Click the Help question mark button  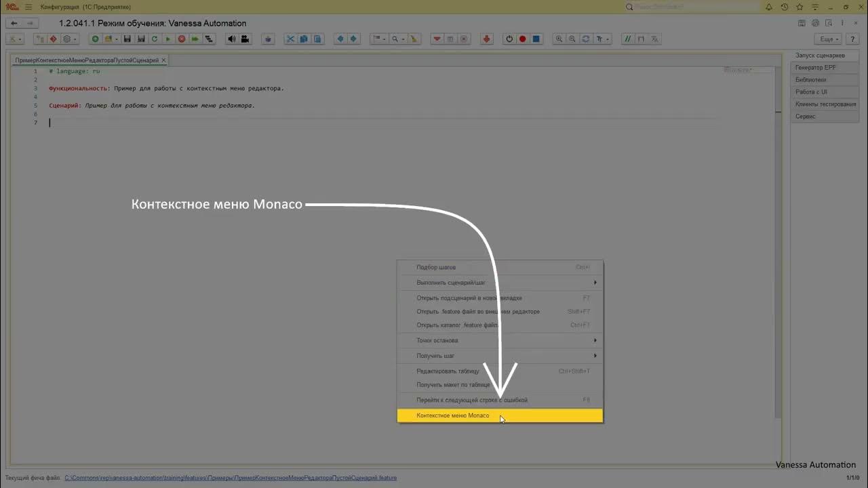pos(852,39)
